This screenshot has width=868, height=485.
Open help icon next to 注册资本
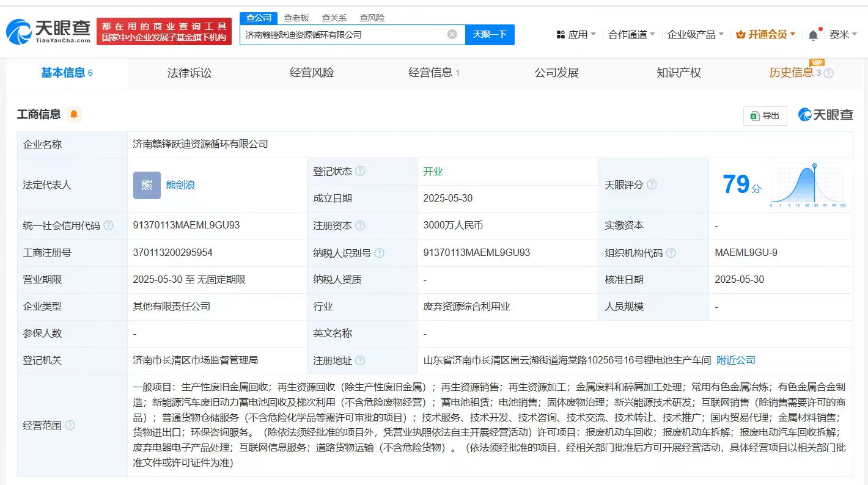tap(360, 225)
